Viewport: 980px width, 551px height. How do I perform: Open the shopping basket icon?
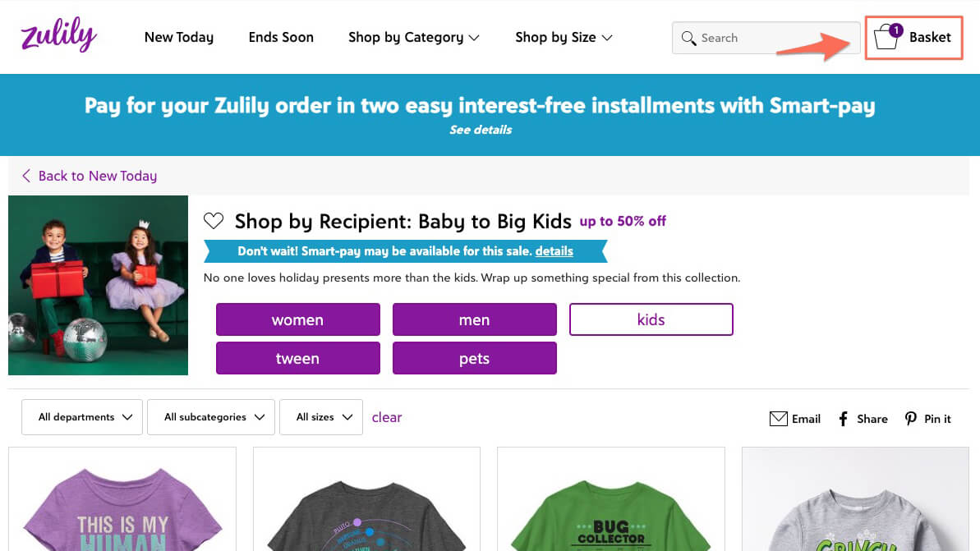(x=886, y=37)
